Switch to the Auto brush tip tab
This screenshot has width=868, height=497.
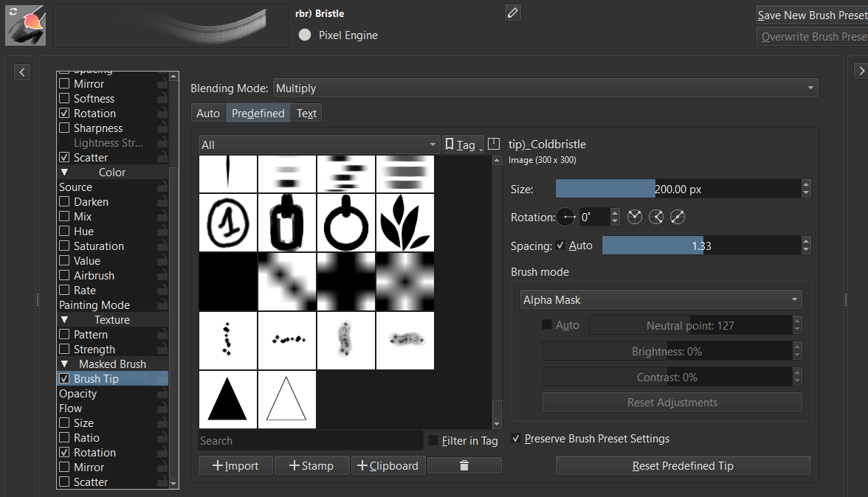(208, 113)
